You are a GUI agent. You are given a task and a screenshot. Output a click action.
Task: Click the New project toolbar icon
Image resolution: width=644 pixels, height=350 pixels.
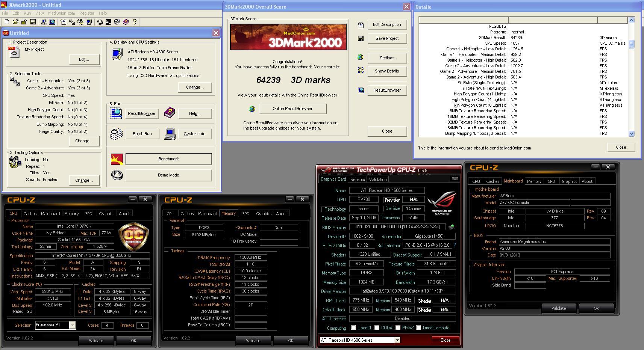coord(7,22)
